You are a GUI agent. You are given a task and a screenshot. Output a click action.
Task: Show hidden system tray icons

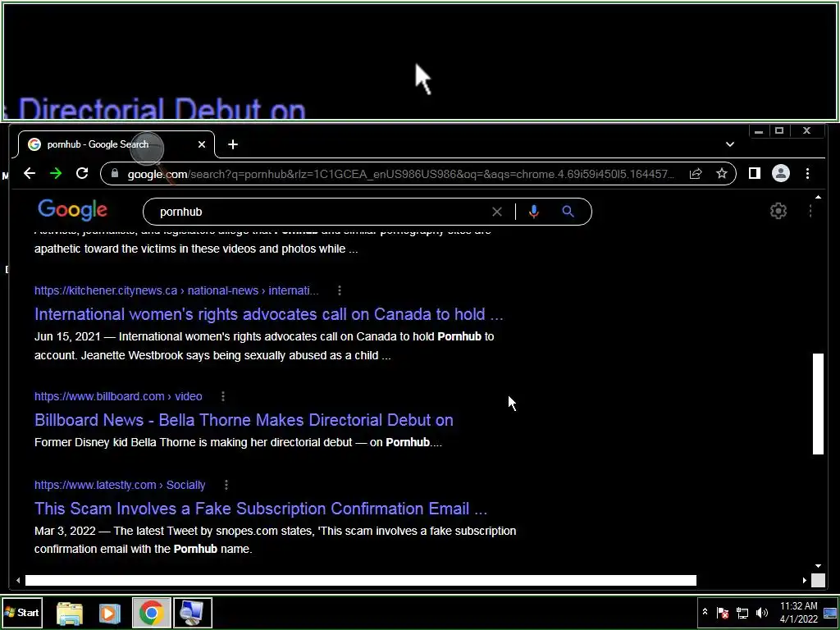pos(705,612)
